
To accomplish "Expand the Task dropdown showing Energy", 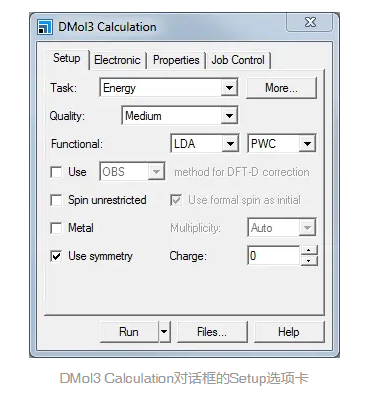I will coord(229,88).
